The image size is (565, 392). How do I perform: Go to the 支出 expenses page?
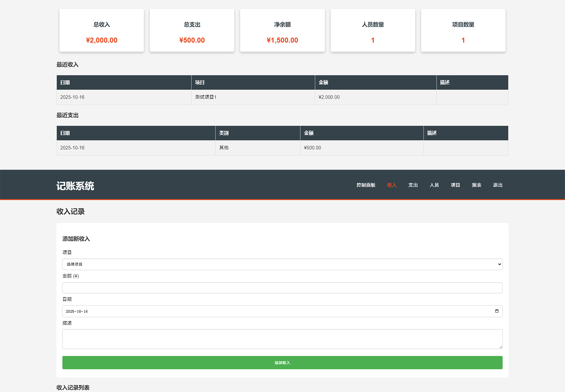[413, 185]
